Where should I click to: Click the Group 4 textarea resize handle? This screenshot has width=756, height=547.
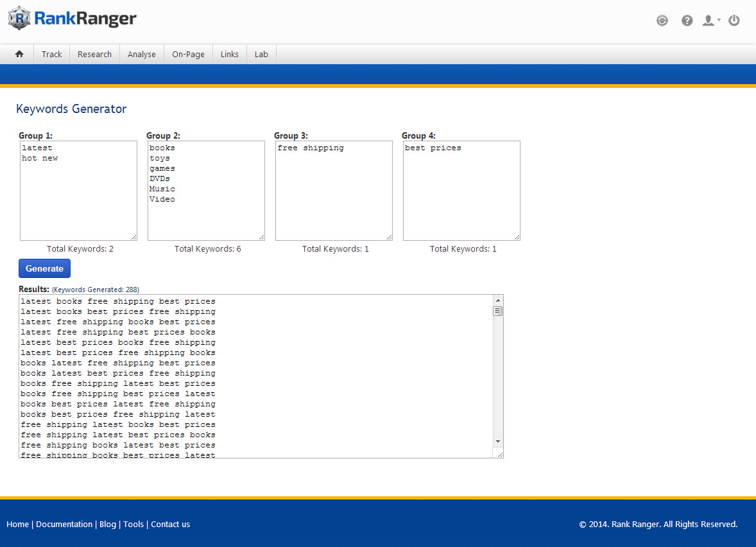click(x=517, y=237)
